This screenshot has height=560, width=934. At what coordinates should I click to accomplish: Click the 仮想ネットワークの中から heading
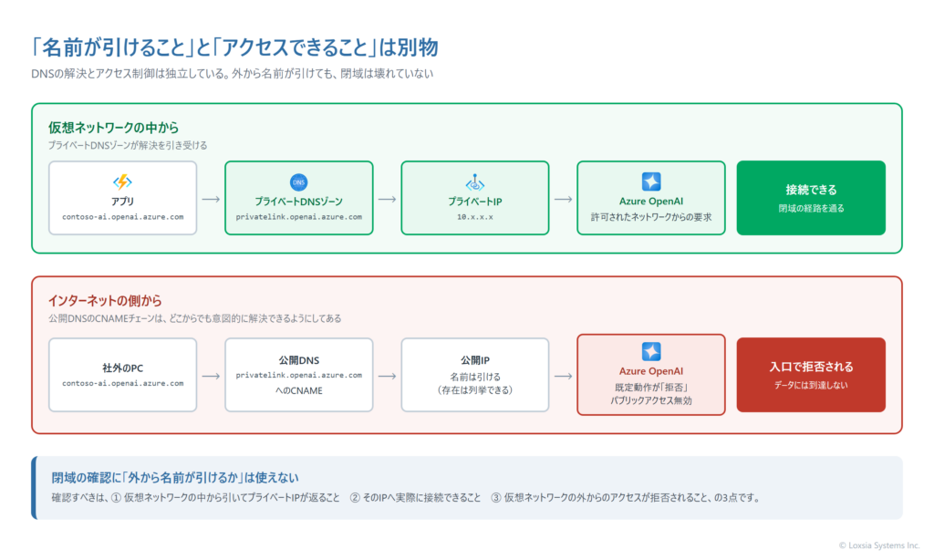pyautogui.click(x=114, y=128)
